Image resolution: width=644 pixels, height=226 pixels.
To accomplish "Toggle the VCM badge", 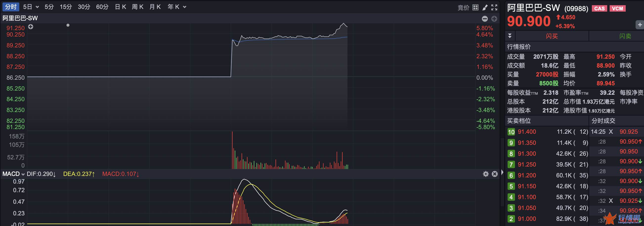I will [617, 8].
